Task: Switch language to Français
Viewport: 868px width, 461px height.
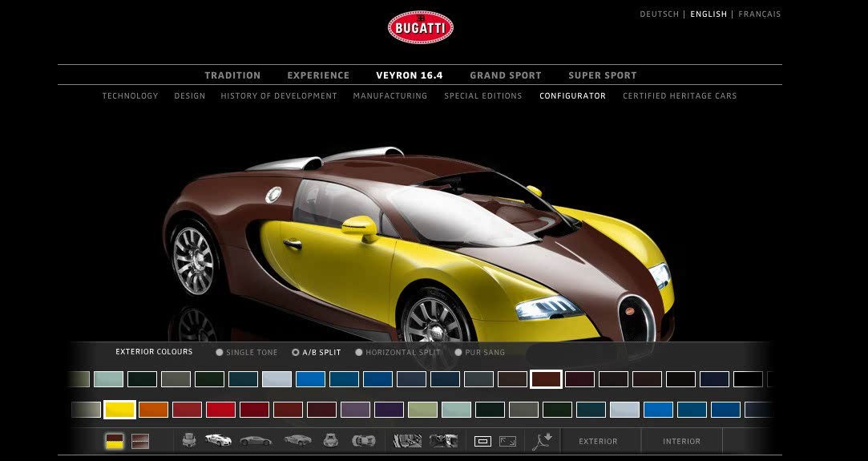Action: 760,14
